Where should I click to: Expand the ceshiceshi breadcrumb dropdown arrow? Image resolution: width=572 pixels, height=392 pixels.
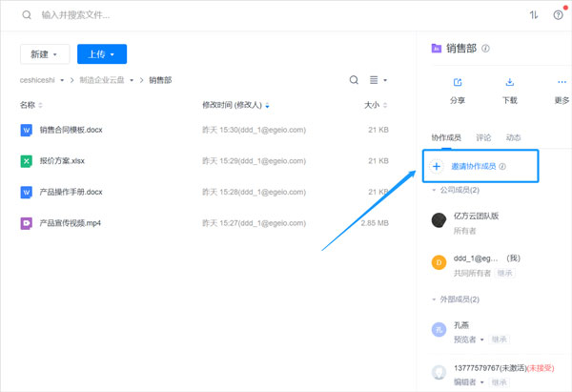(62, 80)
